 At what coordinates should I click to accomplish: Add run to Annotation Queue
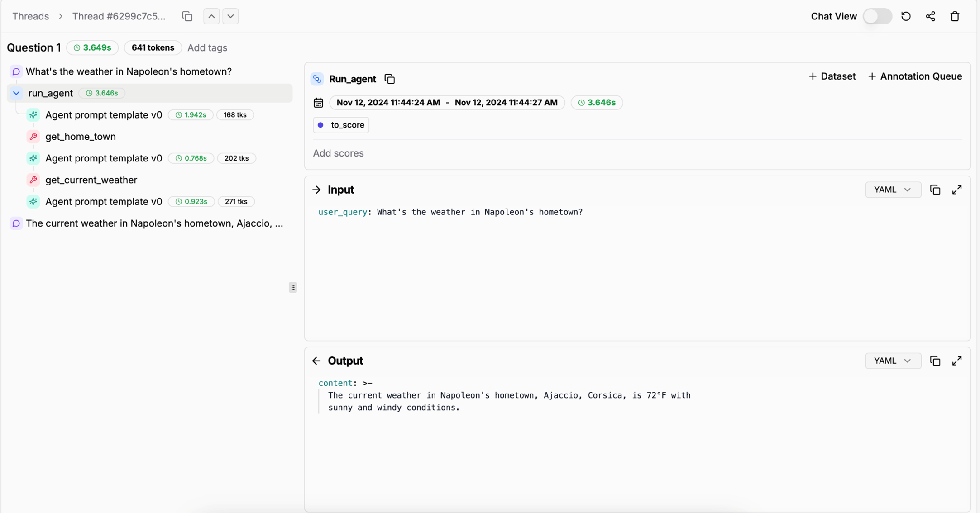point(915,76)
